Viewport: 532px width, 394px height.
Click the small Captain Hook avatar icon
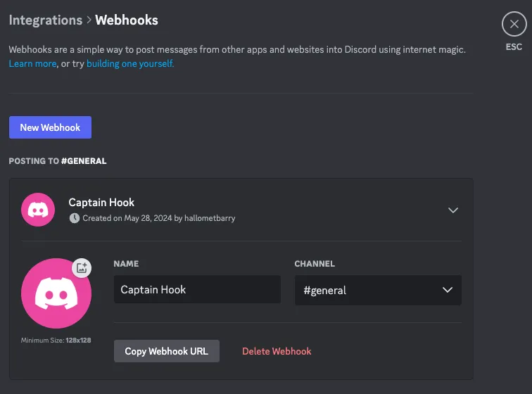pyautogui.click(x=38, y=210)
